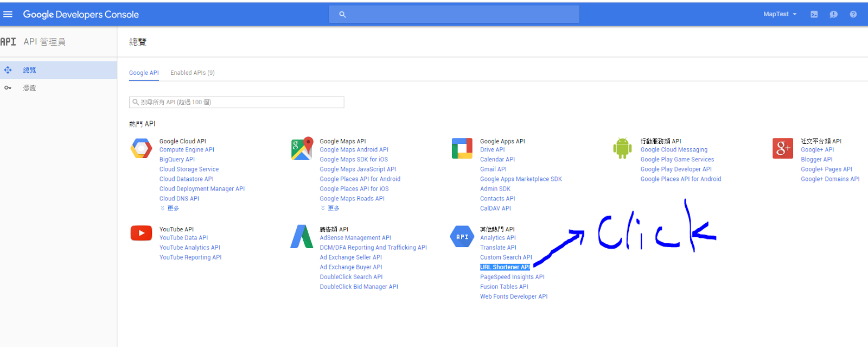Viewport: 868px width, 347px height.
Task: Click the green Android robot icon
Action: [x=622, y=148]
